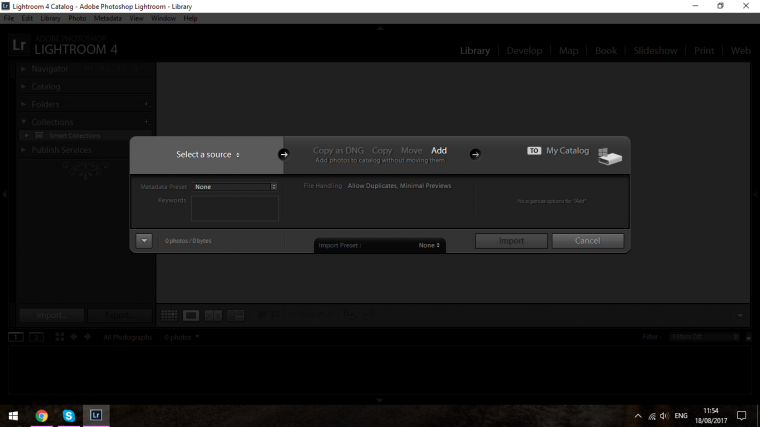Image resolution: width=760 pixels, height=427 pixels.
Task: Expand the Catalog panel
Action: tap(23, 86)
